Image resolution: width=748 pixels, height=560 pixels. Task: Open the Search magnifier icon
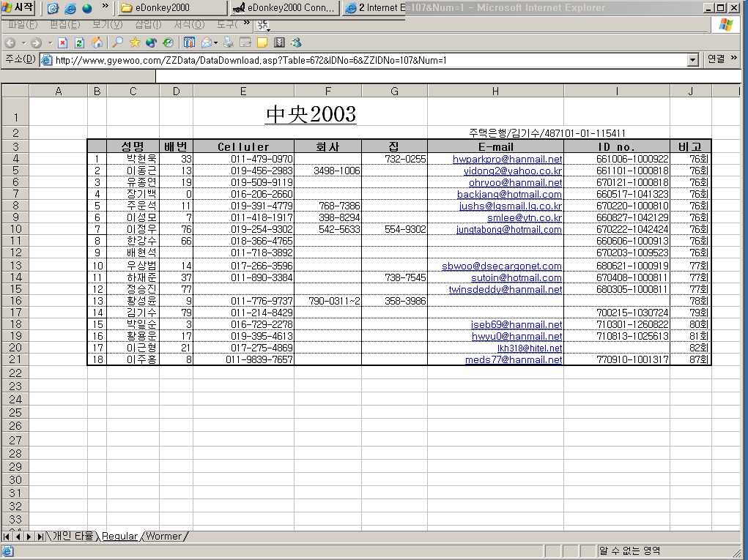(117, 42)
